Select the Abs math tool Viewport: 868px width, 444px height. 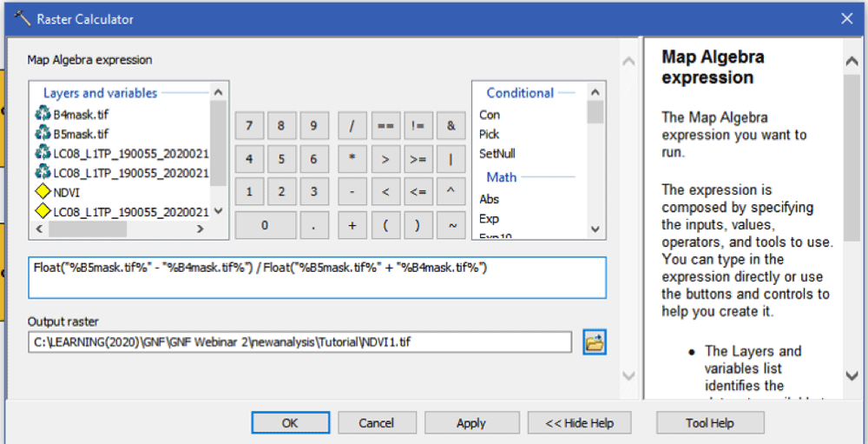489,199
